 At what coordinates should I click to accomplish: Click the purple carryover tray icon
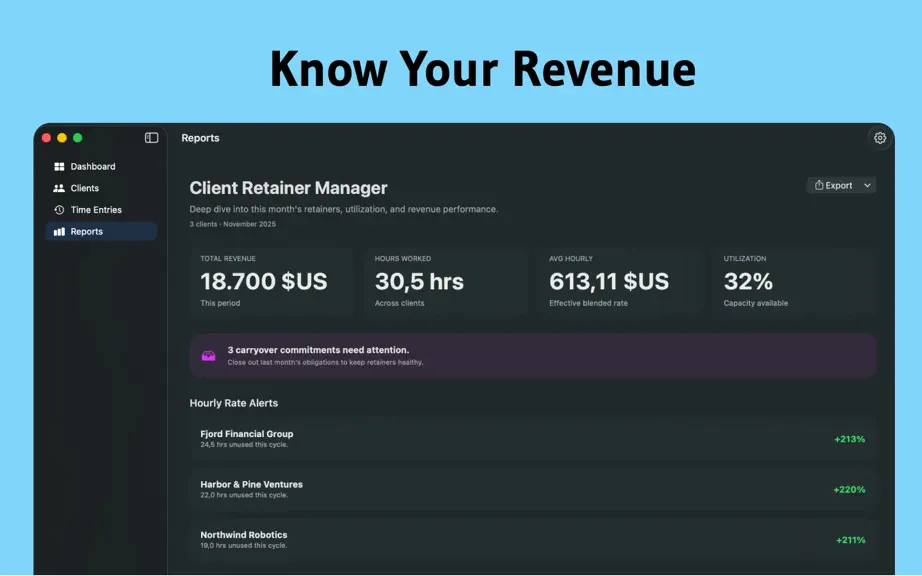click(208, 356)
